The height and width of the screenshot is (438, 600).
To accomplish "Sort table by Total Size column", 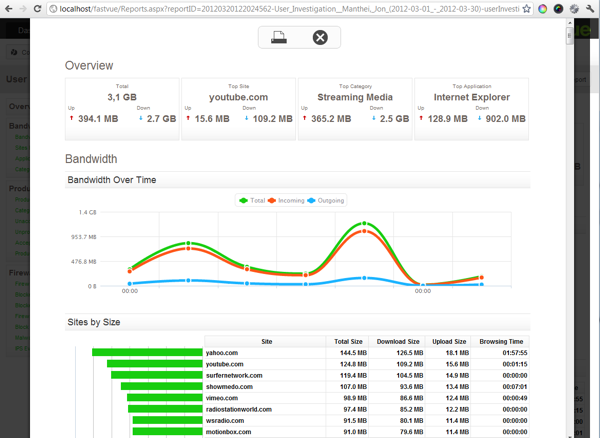I will point(347,341).
